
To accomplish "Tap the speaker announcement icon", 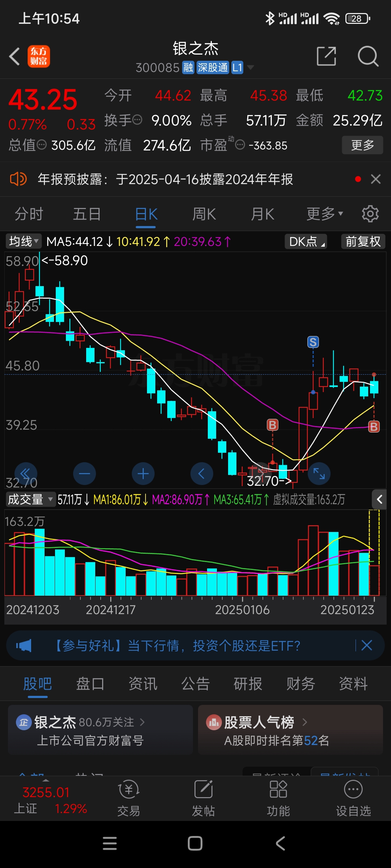I will [x=18, y=179].
